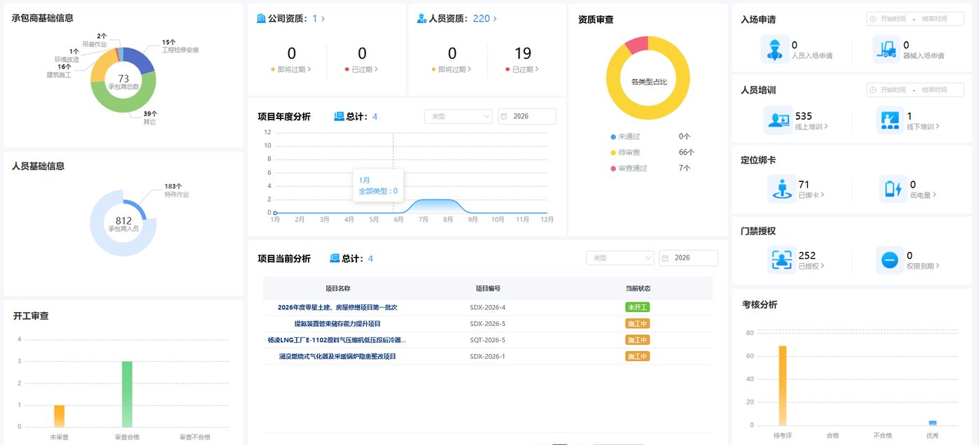The height and width of the screenshot is (445, 980).
Task: Click calendar icon in 项目当前分析 year field
Action: point(666,258)
